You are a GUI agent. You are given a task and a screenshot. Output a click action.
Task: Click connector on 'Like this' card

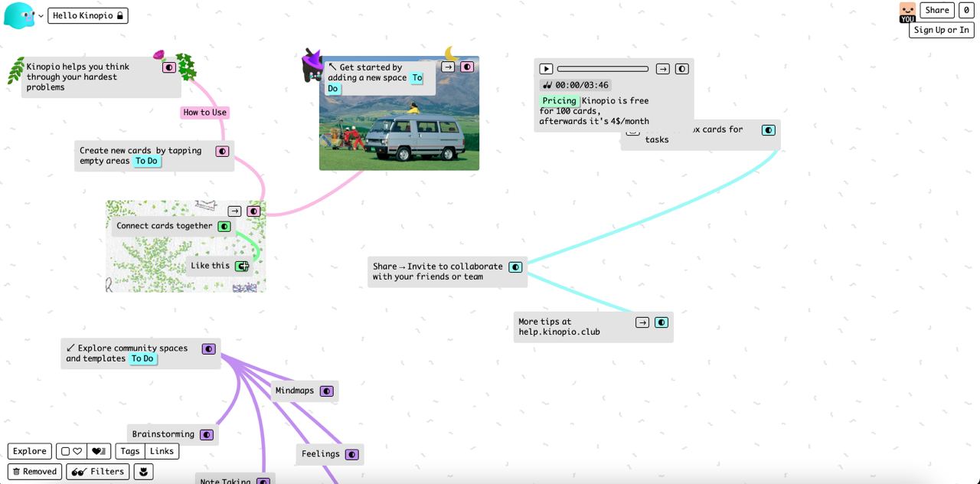tap(242, 267)
